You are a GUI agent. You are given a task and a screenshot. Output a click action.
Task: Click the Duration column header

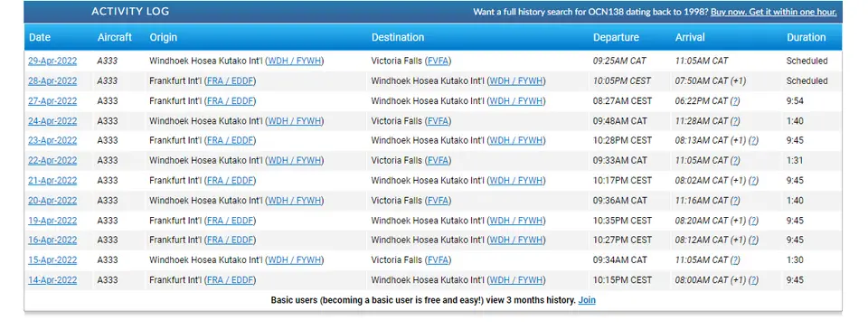click(x=806, y=37)
